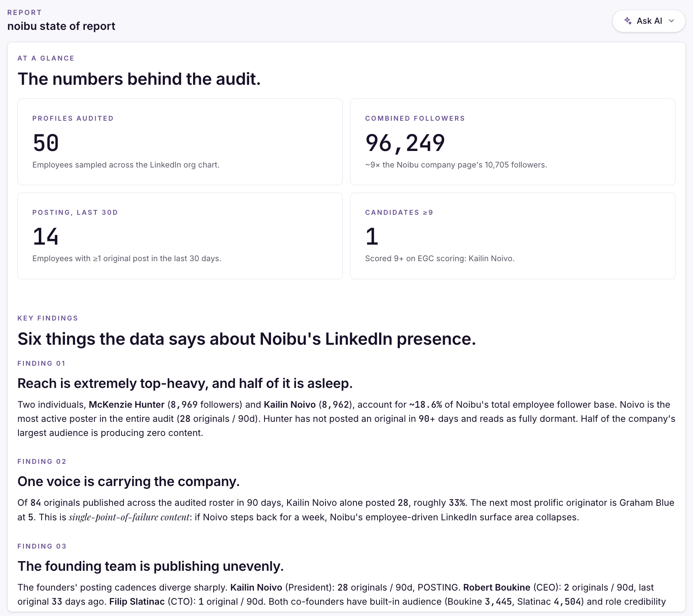Select the value 50 in Profiles Audited

point(46,143)
